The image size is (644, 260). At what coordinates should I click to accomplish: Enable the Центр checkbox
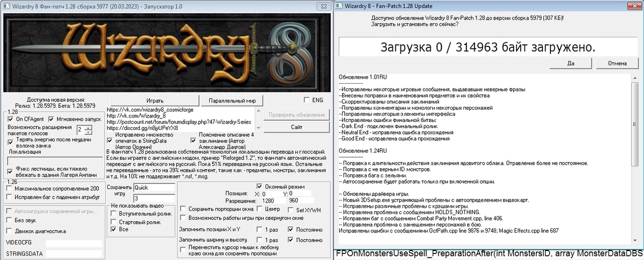tap(260, 209)
